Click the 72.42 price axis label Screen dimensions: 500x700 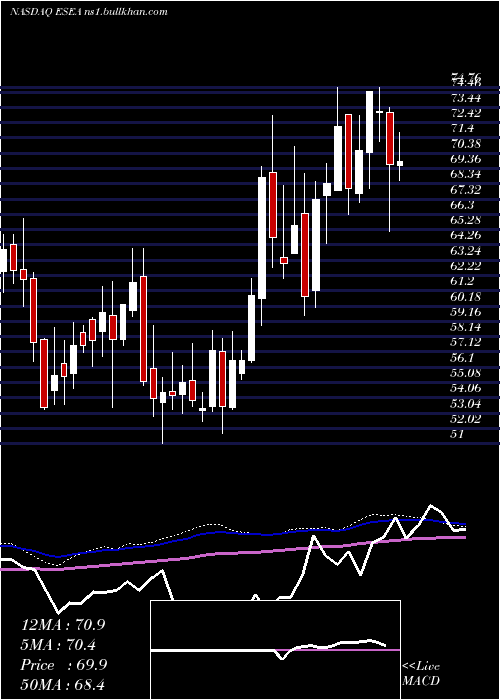[x=466, y=113]
